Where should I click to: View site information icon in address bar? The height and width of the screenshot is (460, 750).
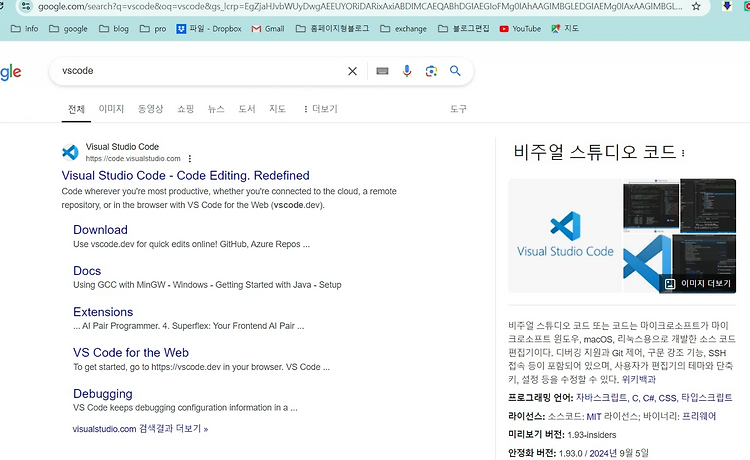click(x=26, y=6)
